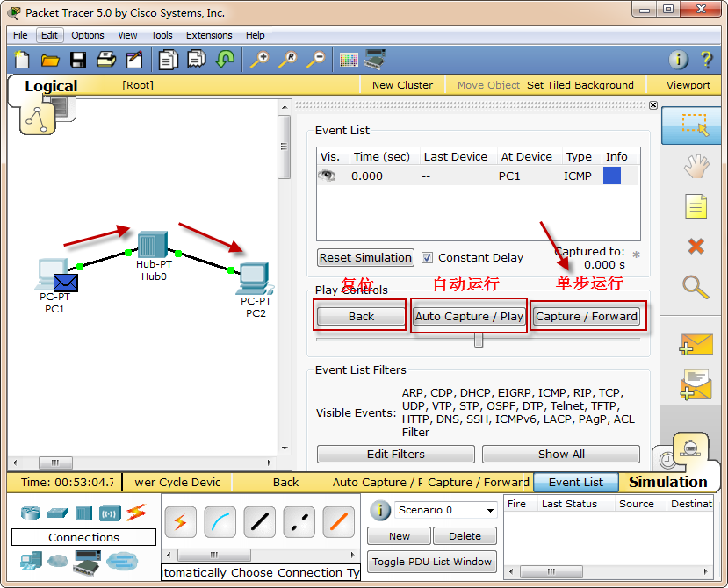Click the Connections lightning category icon
Viewport: 728px width, 588px height.
point(136,513)
